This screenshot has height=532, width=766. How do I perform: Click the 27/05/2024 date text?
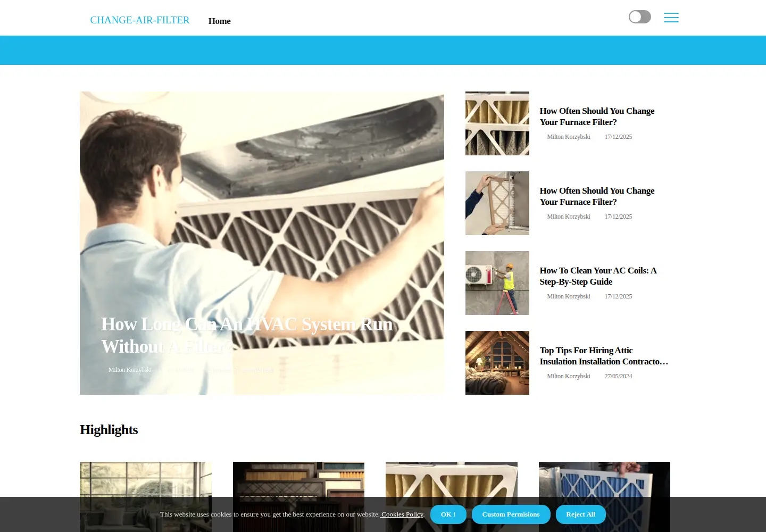coord(618,376)
